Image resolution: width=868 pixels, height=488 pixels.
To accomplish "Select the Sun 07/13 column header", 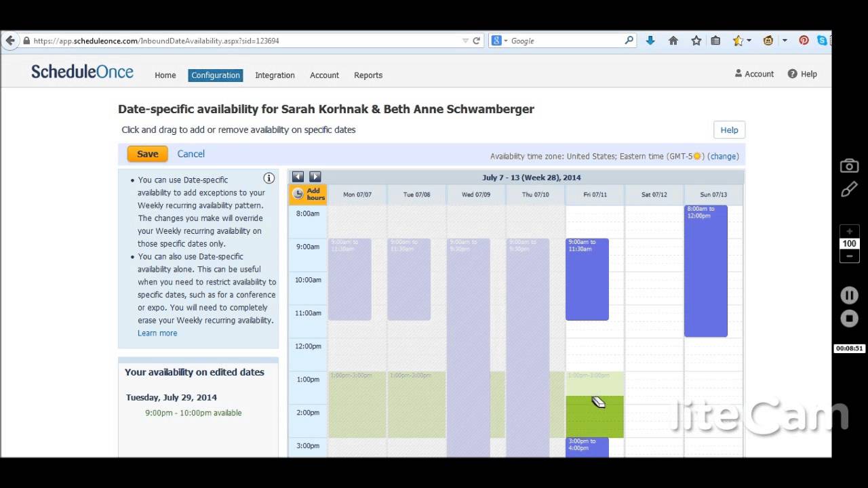I will pos(713,195).
